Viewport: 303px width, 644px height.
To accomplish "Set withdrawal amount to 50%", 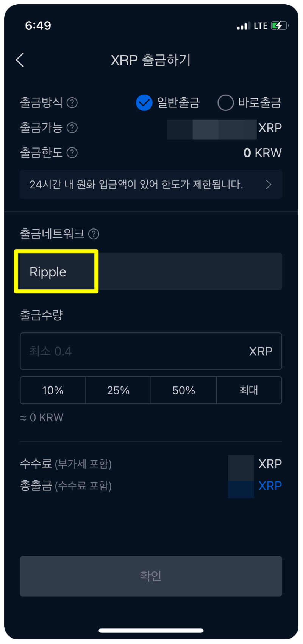I will (x=183, y=390).
